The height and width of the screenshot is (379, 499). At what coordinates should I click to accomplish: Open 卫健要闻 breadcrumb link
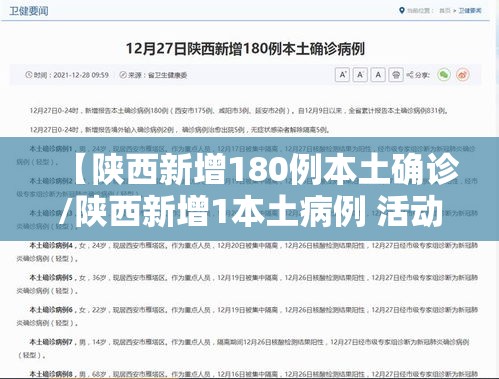[x=470, y=11]
